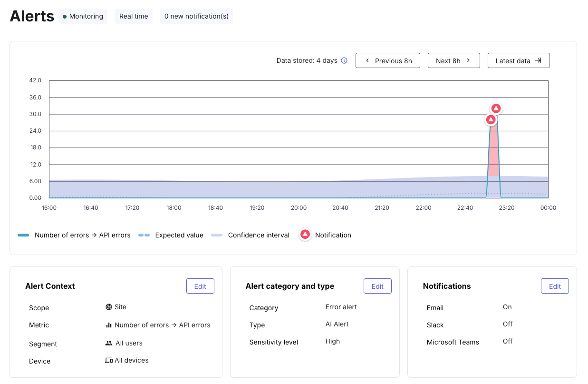Click the Monitoring status badge
This screenshot has width=588, height=384.
[83, 16]
